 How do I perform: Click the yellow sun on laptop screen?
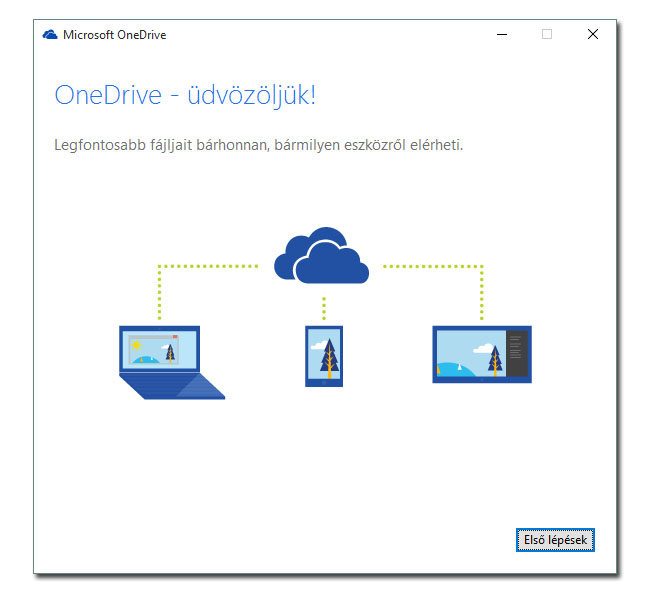click(x=136, y=345)
